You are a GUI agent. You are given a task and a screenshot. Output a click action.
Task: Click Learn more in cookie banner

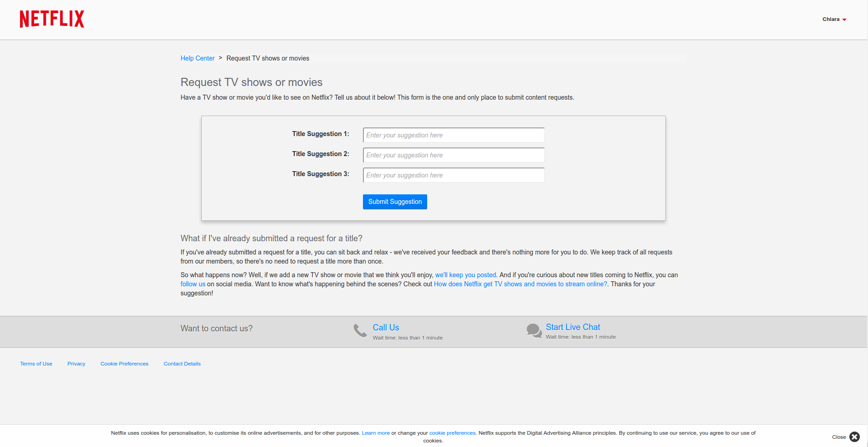(x=376, y=433)
